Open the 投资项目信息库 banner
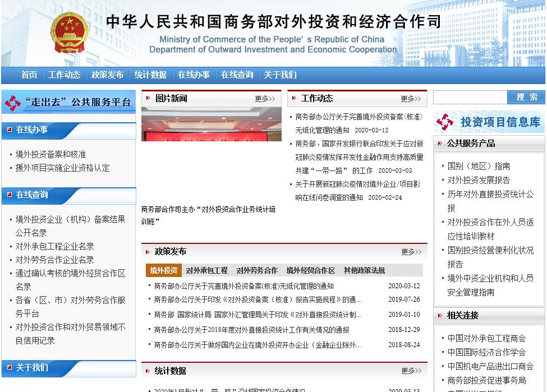This screenshot has height=392, width=547. tap(489, 122)
